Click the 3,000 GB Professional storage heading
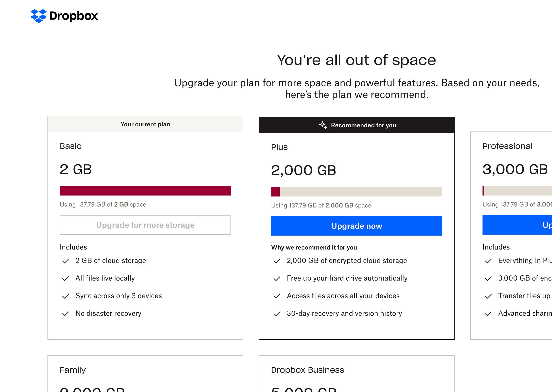This screenshot has height=392, width=552. pos(515,169)
